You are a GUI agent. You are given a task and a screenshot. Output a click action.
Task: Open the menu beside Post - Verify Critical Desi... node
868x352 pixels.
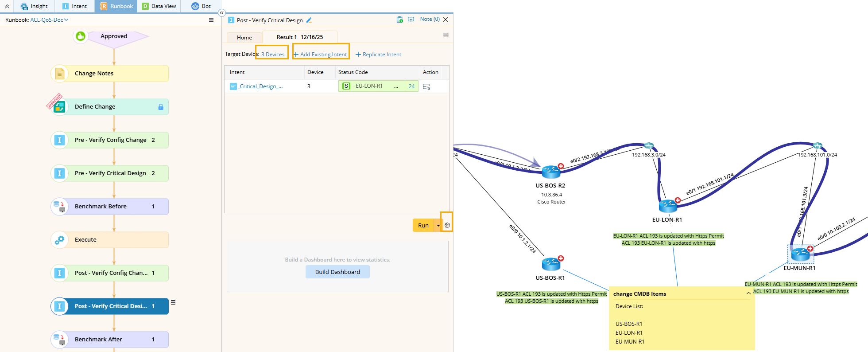pyautogui.click(x=173, y=303)
